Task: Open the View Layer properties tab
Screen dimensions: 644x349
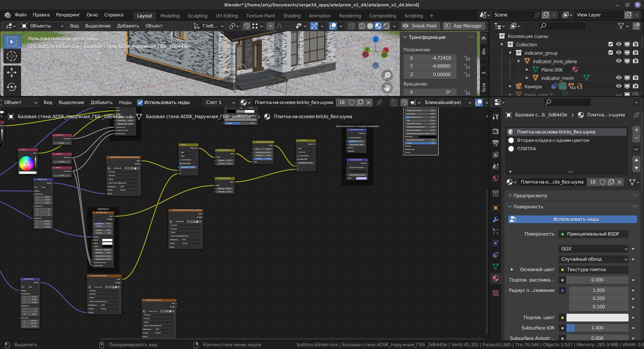Action: coord(496,155)
